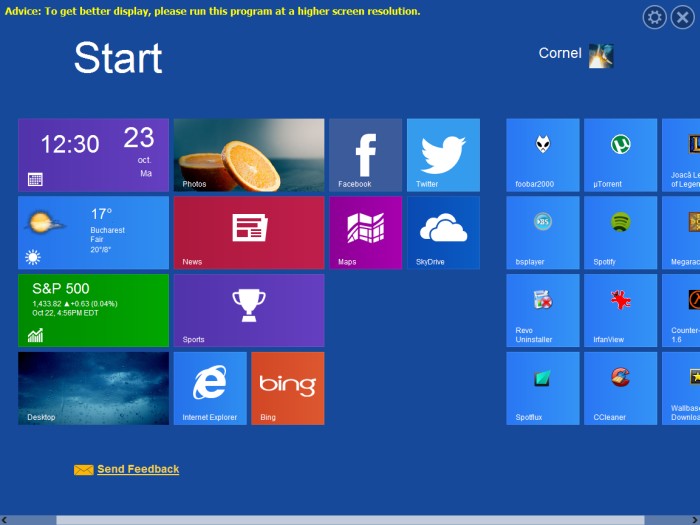This screenshot has height=525, width=700.
Task: Launch the bsplayer tile
Action: click(543, 233)
